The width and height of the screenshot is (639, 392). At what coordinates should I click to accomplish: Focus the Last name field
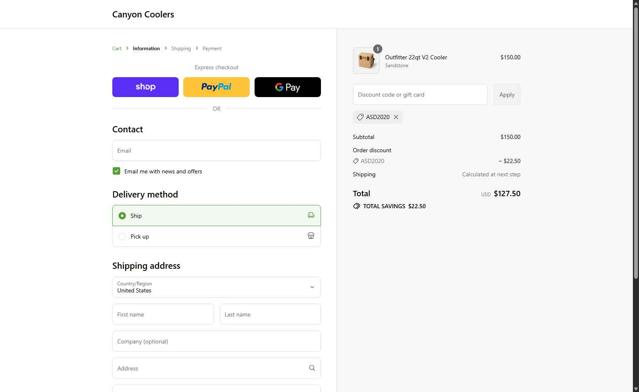[270, 314]
